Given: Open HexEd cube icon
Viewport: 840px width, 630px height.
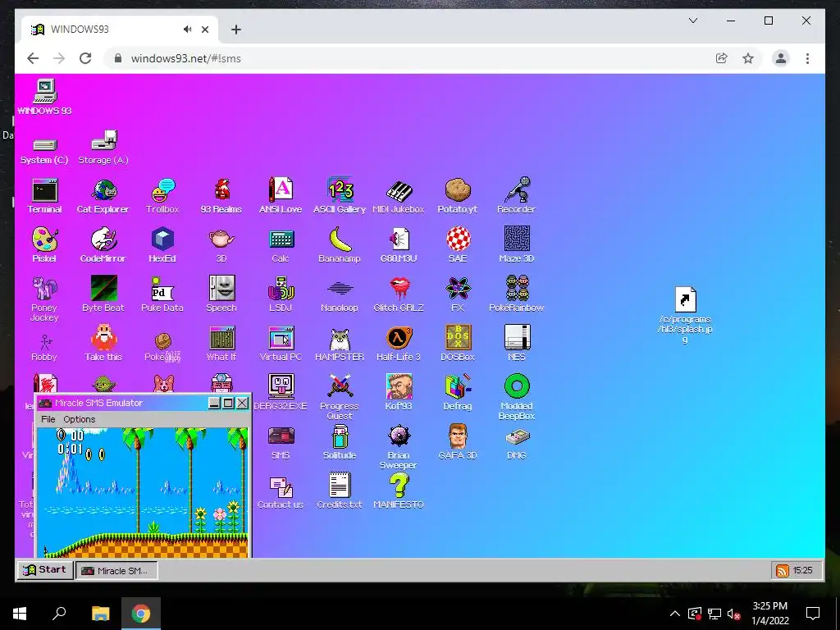Looking at the screenshot, I should [162, 245].
